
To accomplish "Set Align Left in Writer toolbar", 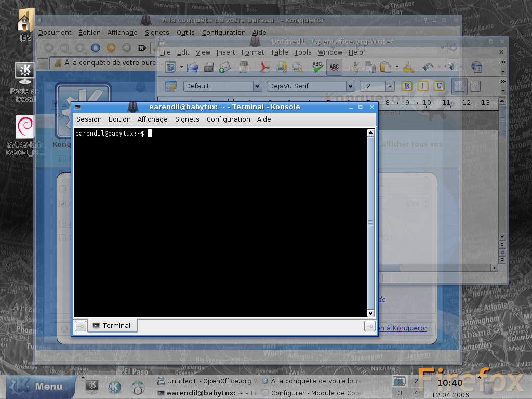I will coord(459,87).
